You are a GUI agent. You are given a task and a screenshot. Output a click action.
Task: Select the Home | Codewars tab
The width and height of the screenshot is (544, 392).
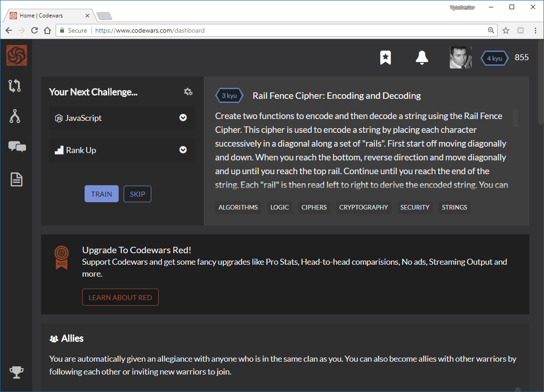(49, 16)
